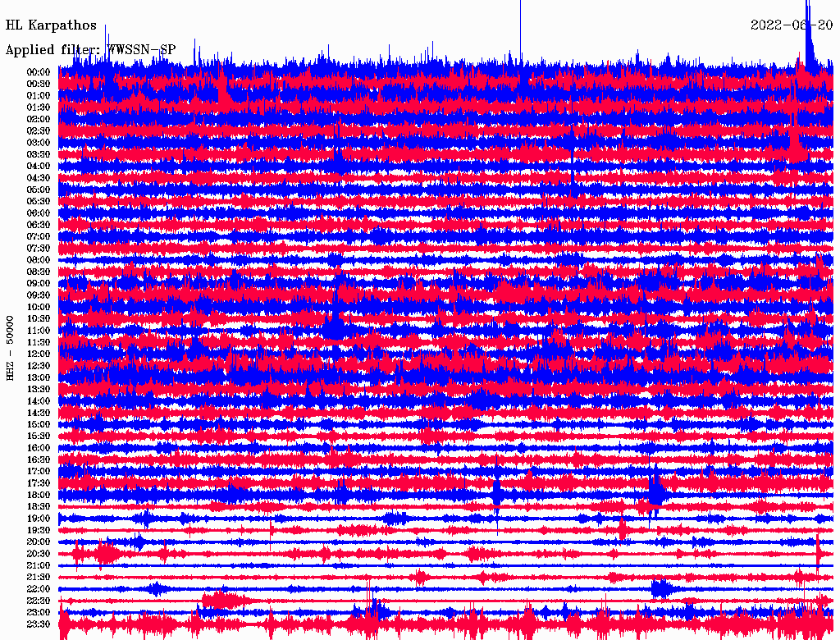Image resolution: width=840 pixels, height=640 pixels.
Task: Click the 22:30 time label
Action: pos(39,601)
